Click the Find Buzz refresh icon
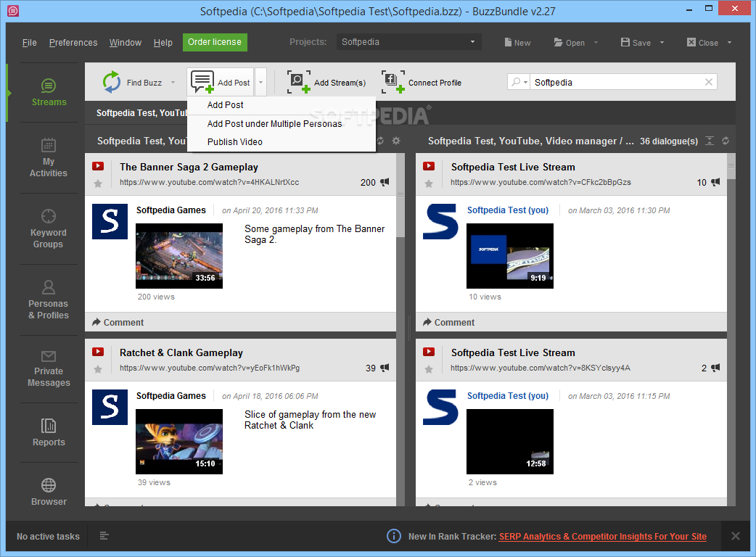The height and width of the screenshot is (557, 756). tap(112, 82)
